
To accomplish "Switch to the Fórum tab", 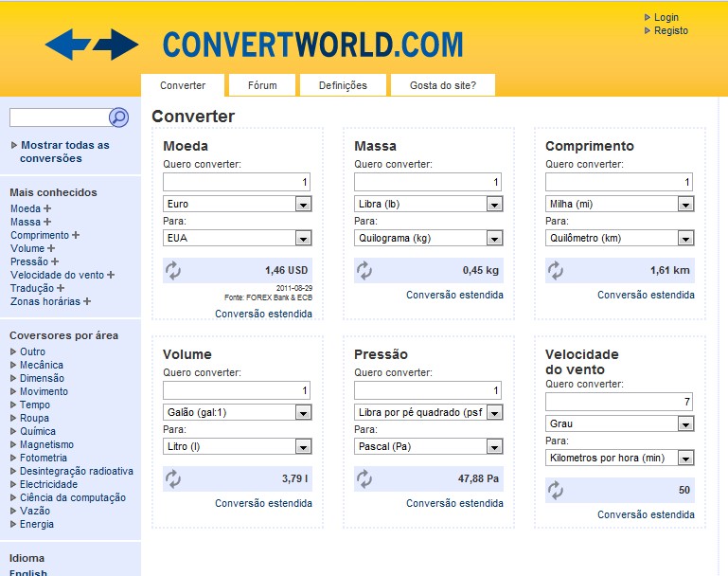I will pyautogui.click(x=262, y=85).
